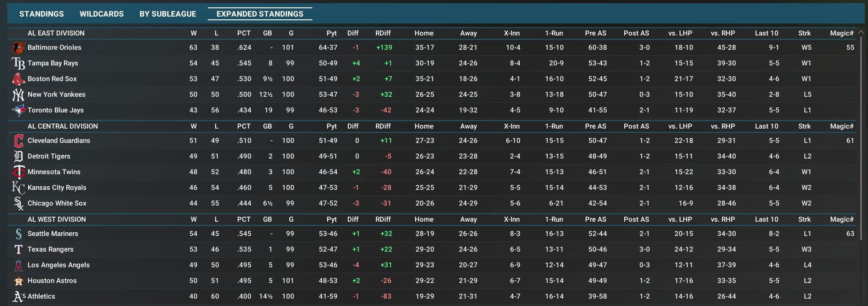This screenshot has width=868, height=306.
Task: Open the Los Angeles Angels team link
Action: [59, 265]
